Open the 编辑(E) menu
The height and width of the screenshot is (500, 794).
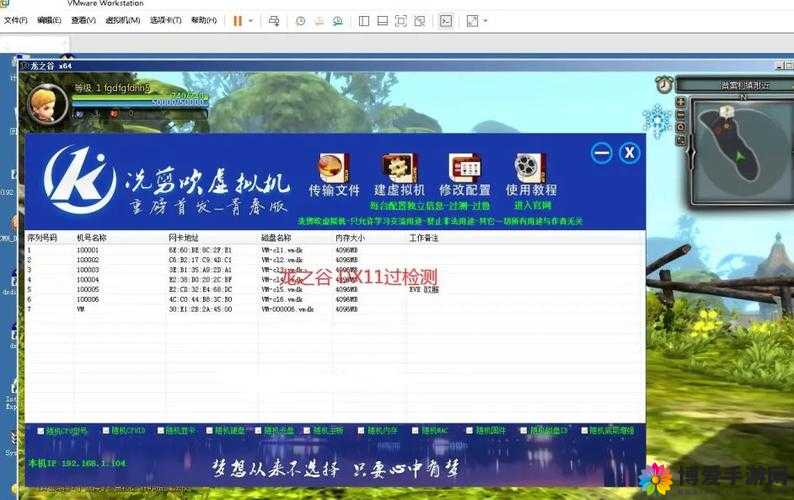(x=49, y=20)
